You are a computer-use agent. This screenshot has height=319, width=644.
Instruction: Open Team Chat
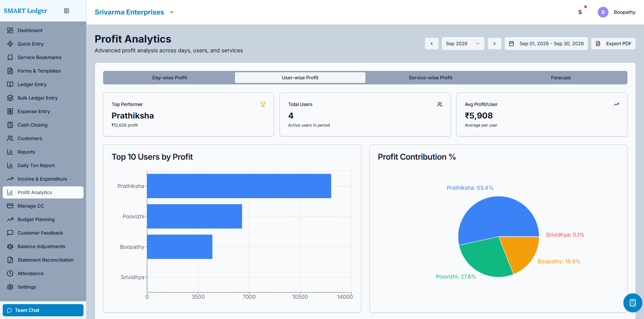43,310
